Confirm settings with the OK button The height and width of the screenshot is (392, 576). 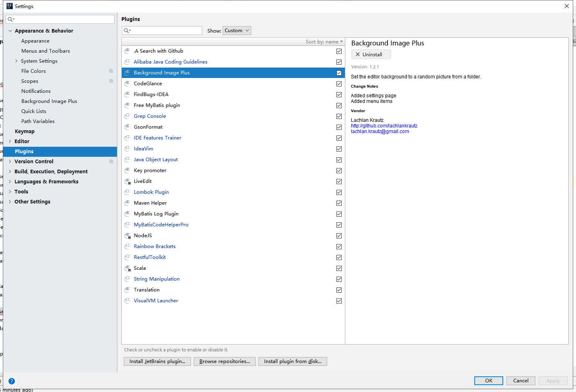(x=489, y=381)
